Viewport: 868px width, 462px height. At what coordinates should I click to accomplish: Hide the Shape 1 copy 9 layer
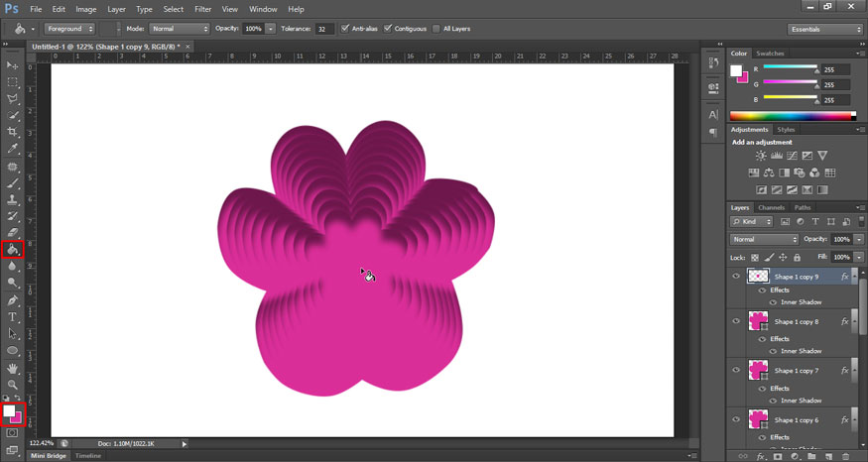735,277
